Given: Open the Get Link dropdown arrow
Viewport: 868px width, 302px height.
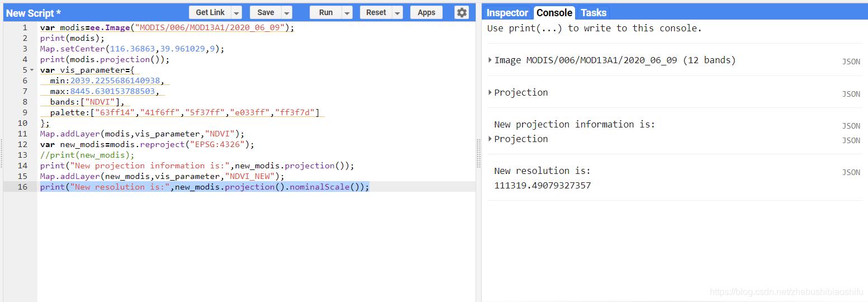Looking at the screenshot, I should point(236,13).
